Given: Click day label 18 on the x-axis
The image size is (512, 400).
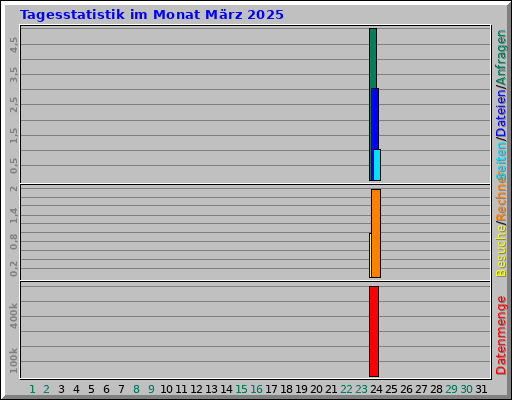Looking at the screenshot, I should tap(286, 389).
